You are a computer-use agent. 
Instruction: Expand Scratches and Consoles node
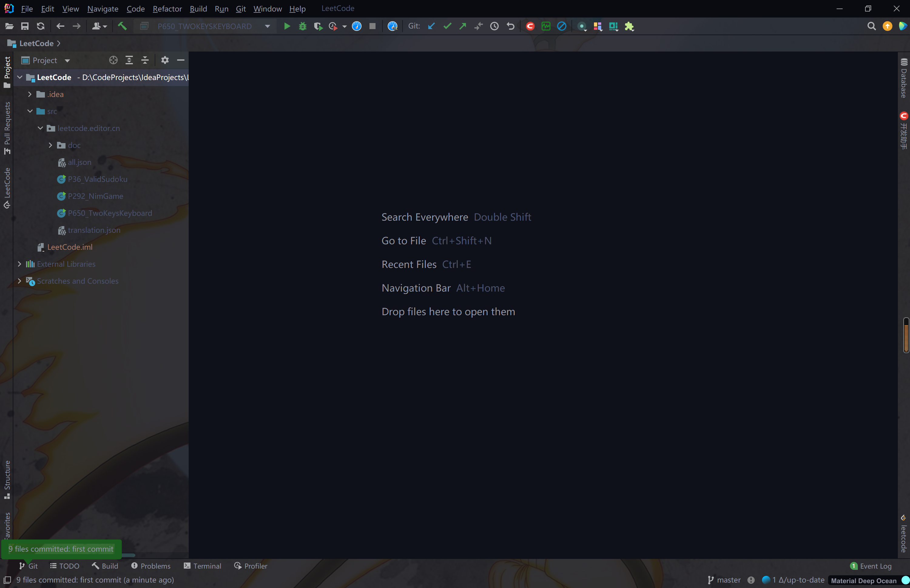pos(19,281)
